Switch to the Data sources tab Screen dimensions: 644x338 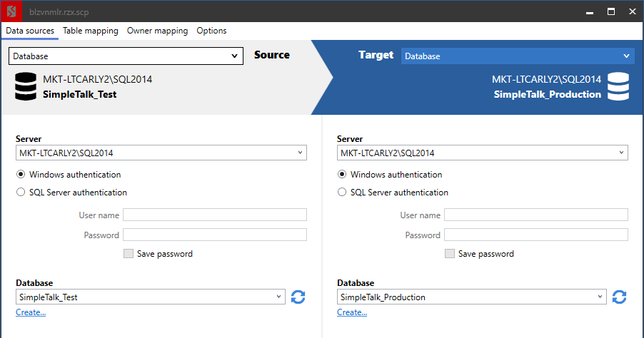tap(30, 31)
